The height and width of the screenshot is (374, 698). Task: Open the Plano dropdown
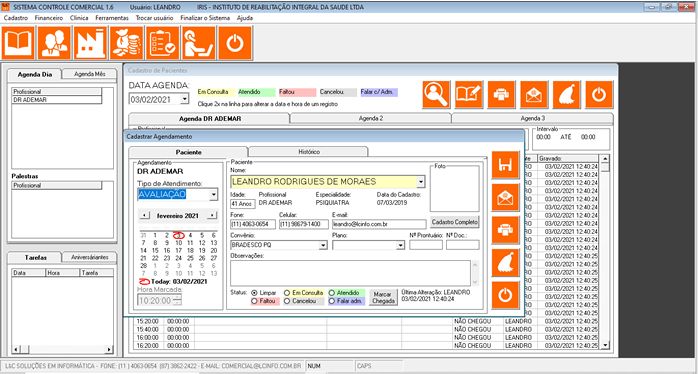400,245
